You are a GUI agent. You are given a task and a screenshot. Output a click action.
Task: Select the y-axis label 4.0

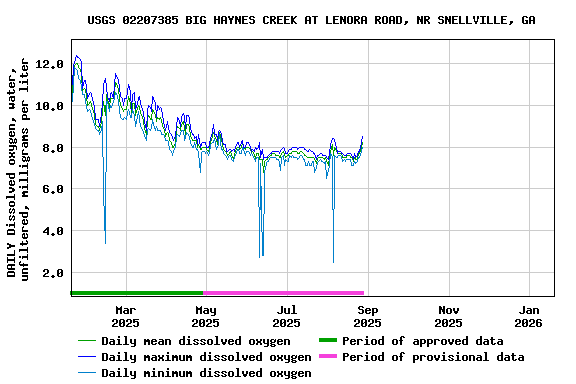[53, 231]
